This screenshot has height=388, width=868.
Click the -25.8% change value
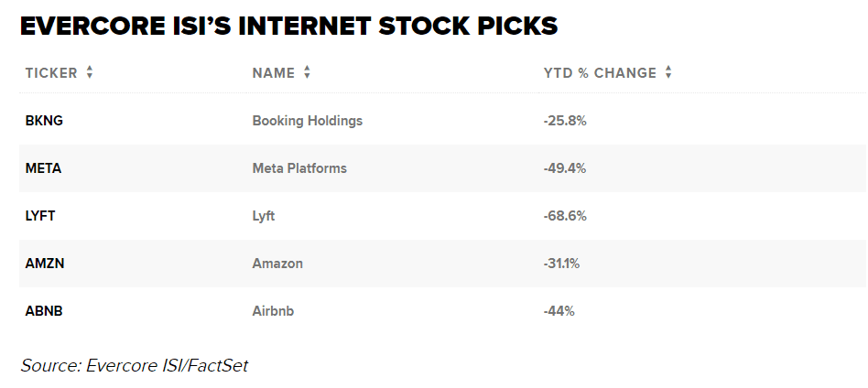565,121
